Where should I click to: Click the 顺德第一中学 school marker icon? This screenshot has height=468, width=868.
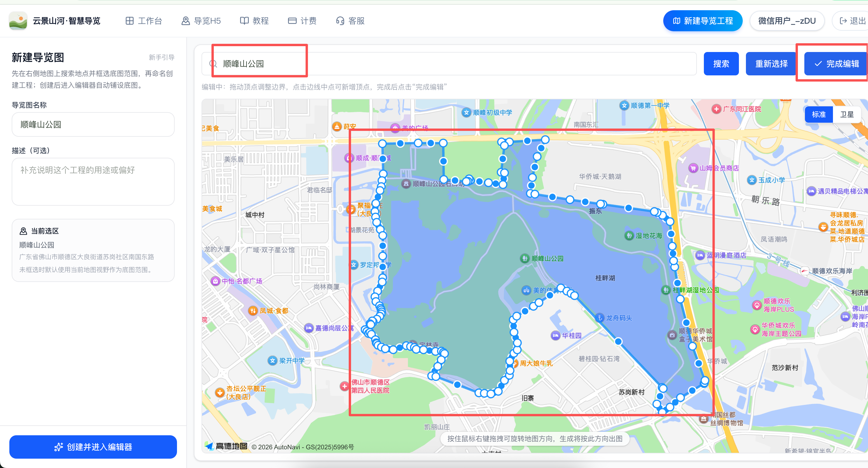[x=624, y=105]
